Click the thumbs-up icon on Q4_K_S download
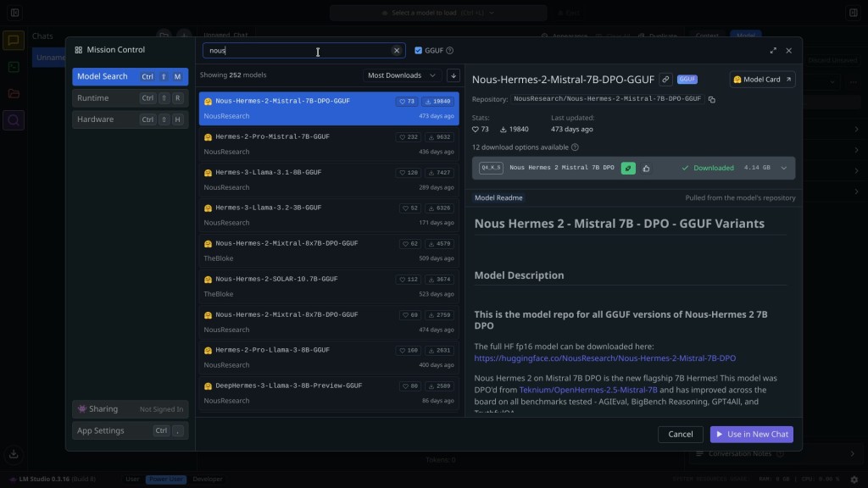Image resolution: width=868 pixels, height=488 pixels. point(646,169)
